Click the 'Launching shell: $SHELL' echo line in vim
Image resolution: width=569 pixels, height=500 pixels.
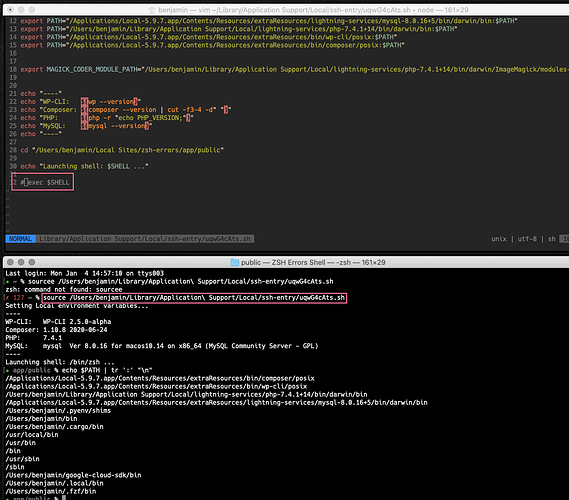click(84, 166)
